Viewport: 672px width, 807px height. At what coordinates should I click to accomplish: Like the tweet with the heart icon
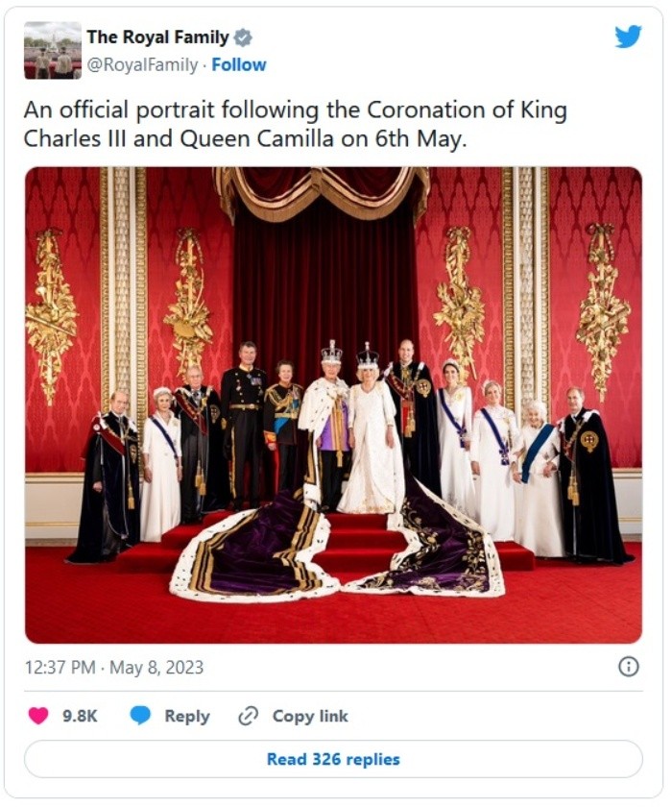(x=38, y=716)
